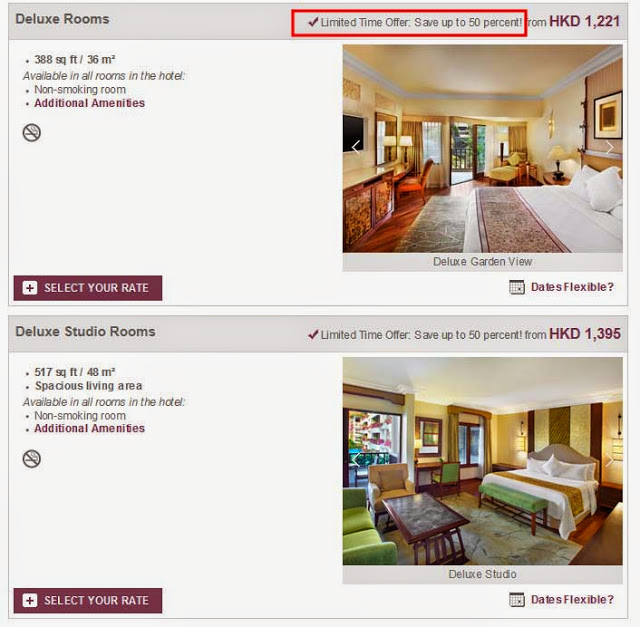This screenshot has height=627, width=640.
Task: Open Dates Flexible link for Deluxe Studio Rooms
Action: click(x=572, y=600)
